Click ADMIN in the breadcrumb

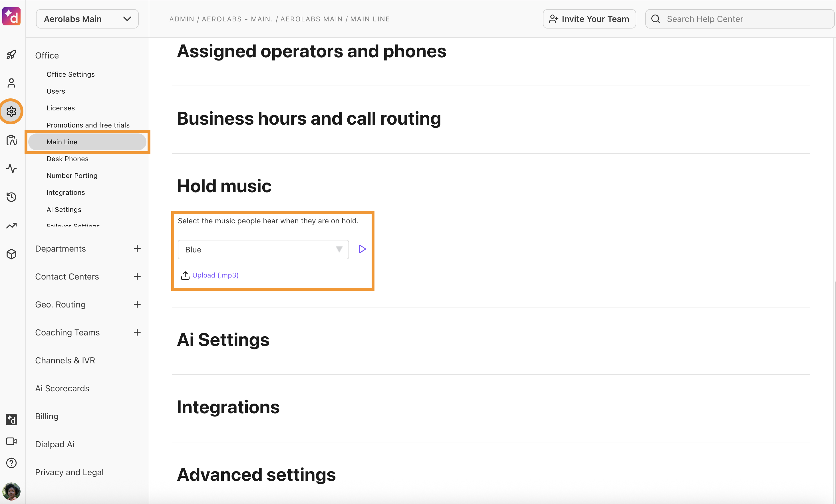point(182,19)
